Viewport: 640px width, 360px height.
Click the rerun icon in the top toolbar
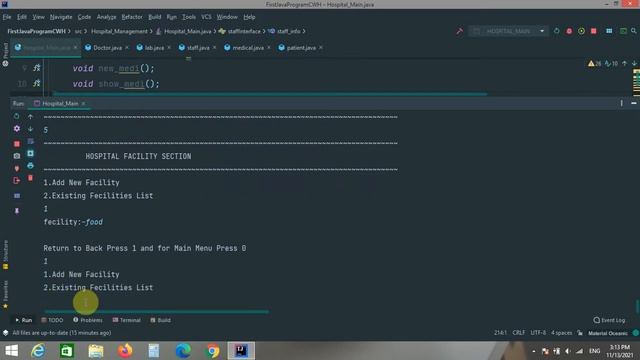point(556,31)
